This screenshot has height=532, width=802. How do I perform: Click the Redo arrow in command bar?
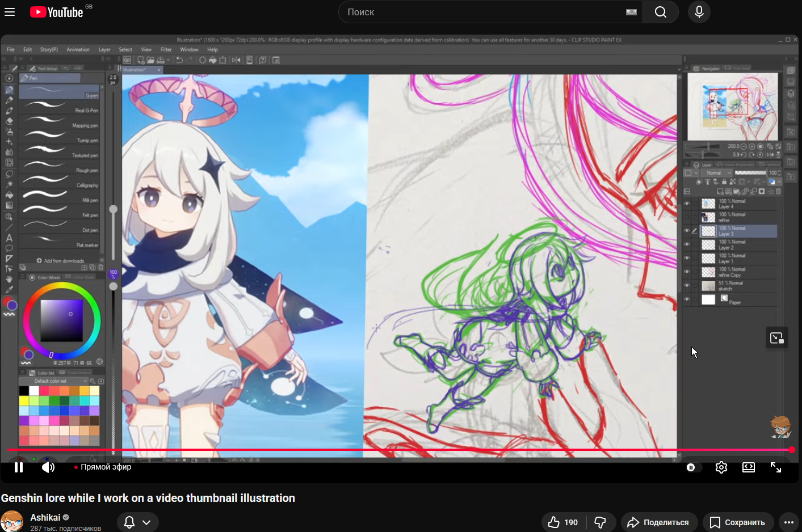(189, 60)
